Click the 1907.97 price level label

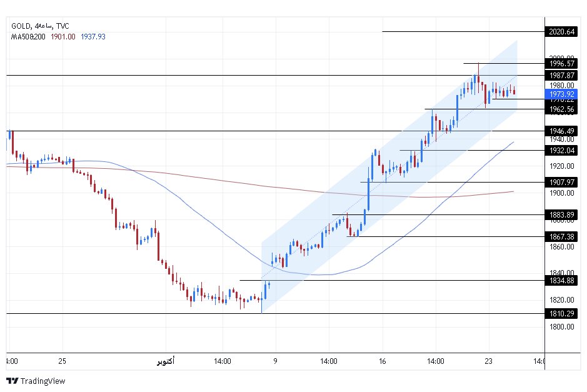[x=561, y=182]
